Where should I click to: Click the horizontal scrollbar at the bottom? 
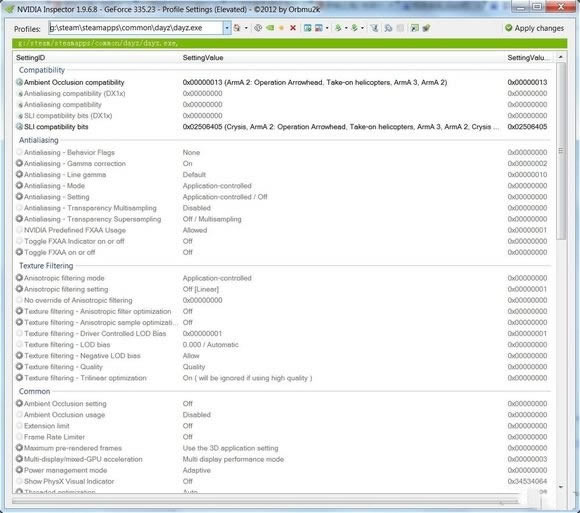(x=265, y=502)
